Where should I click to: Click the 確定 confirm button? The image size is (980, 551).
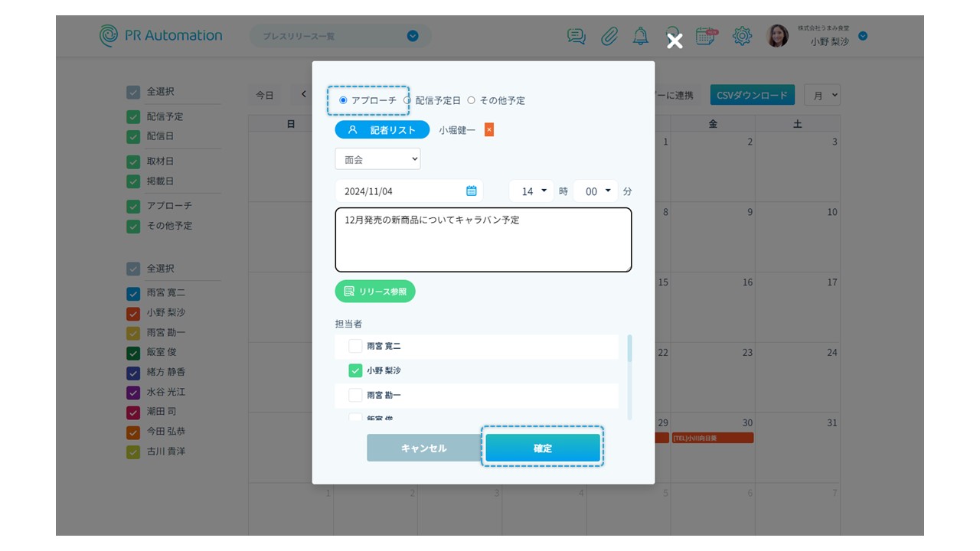tap(542, 448)
